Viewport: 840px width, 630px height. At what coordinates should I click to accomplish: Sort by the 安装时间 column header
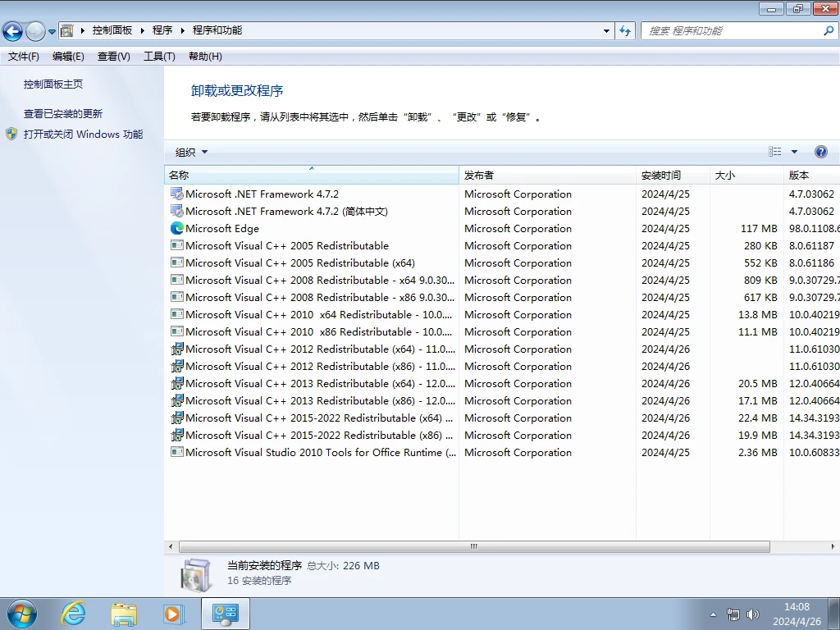click(x=673, y=176)
